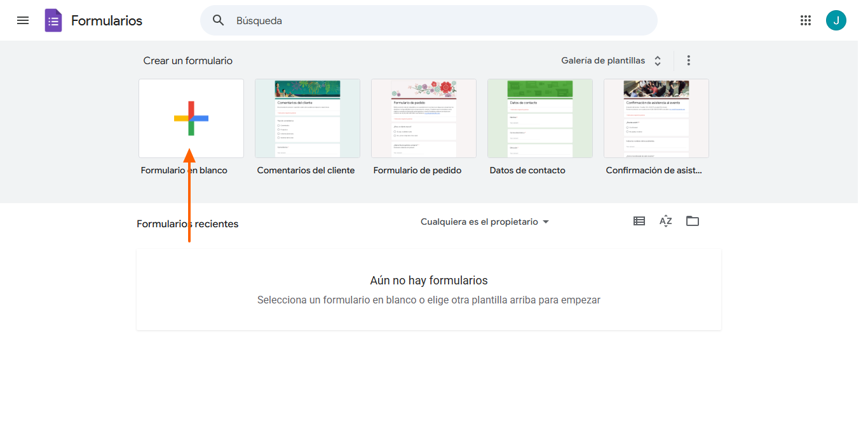Click the Formularios title text
Viewport: 868px width, 445px height.
click(107, 20)
